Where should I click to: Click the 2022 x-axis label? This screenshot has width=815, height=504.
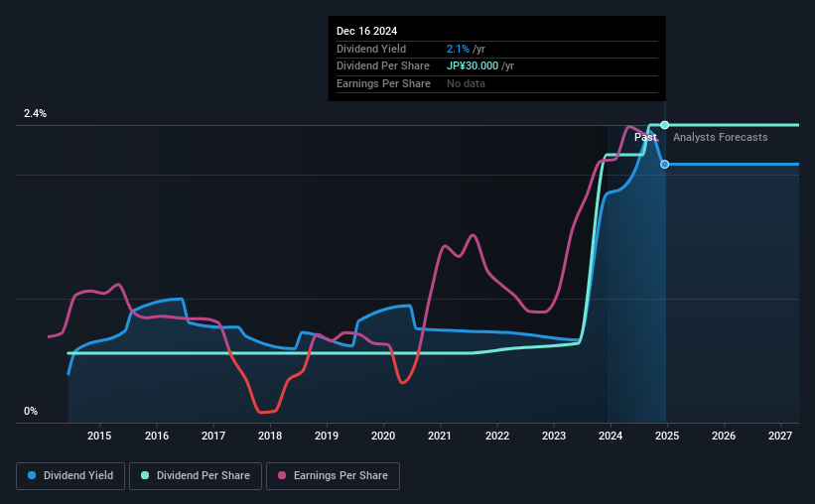click(x=497, y=436)
